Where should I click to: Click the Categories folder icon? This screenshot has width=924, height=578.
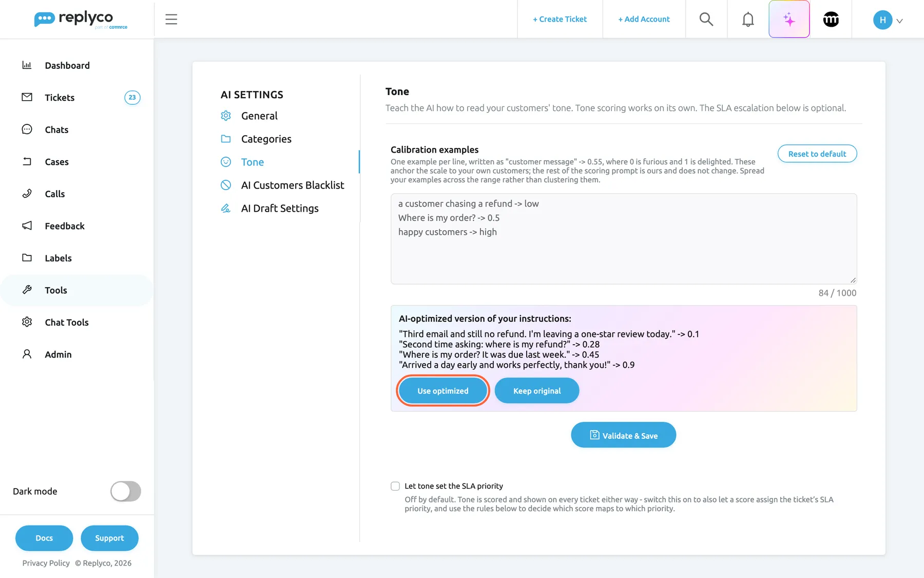click(226, 139)
